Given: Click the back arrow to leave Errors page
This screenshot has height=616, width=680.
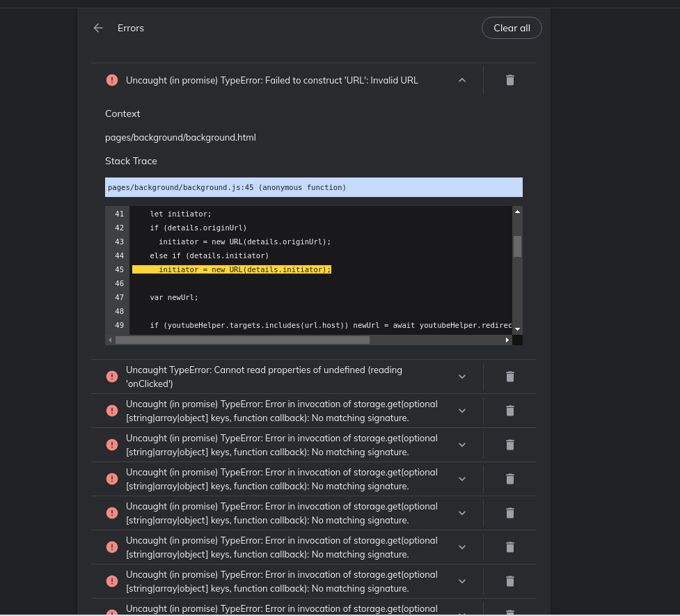Looking at the screenshot, I should point(98,28).
